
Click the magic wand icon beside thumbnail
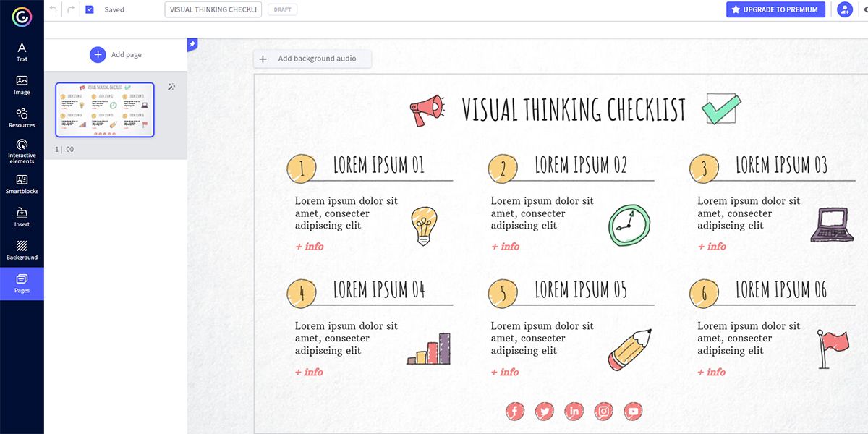pos(171,87)
